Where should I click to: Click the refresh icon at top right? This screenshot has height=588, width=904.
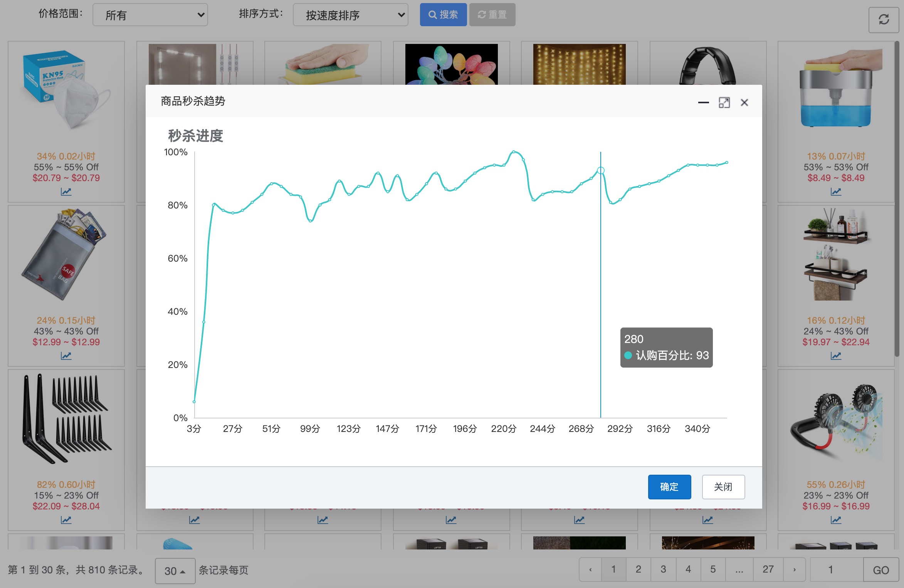point(884,20)
